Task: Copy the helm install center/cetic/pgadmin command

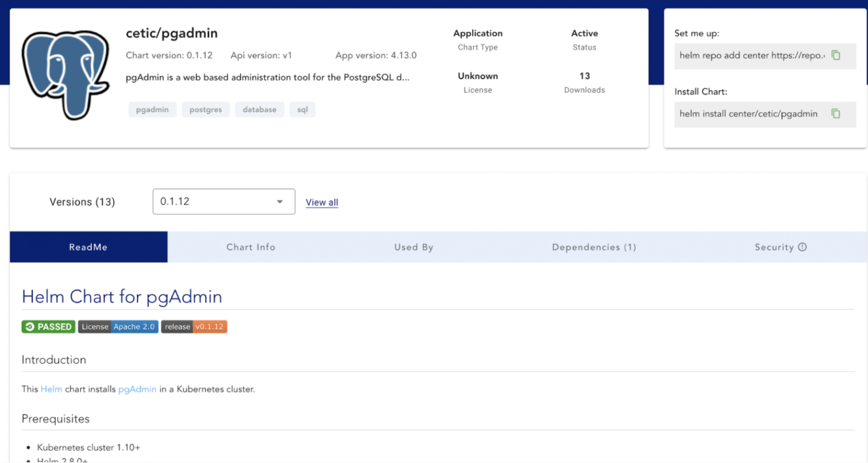Action: 836,114
